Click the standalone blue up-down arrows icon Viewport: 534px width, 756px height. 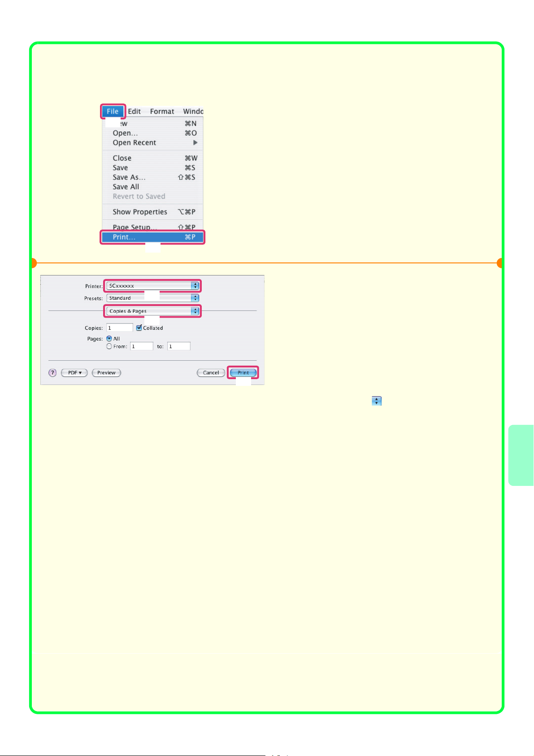click(x=377, y=401)
